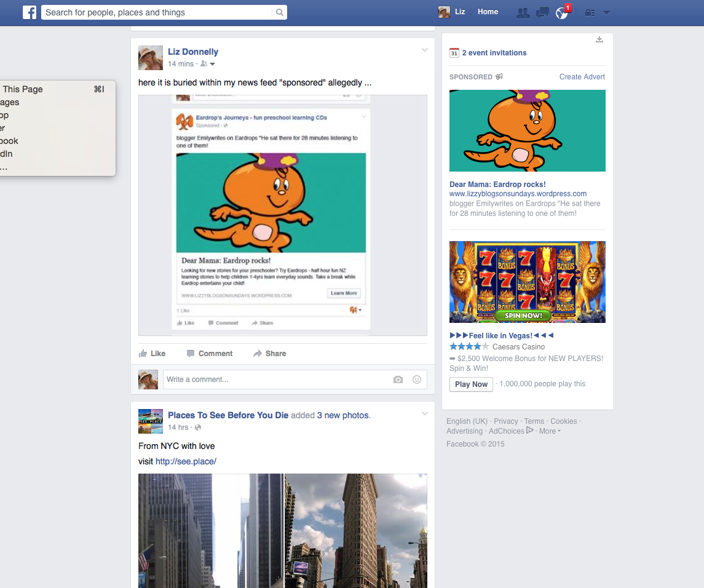Open the notifications globe icon
Viewport: 704px width, 588px height.
[x=561, y=13]
